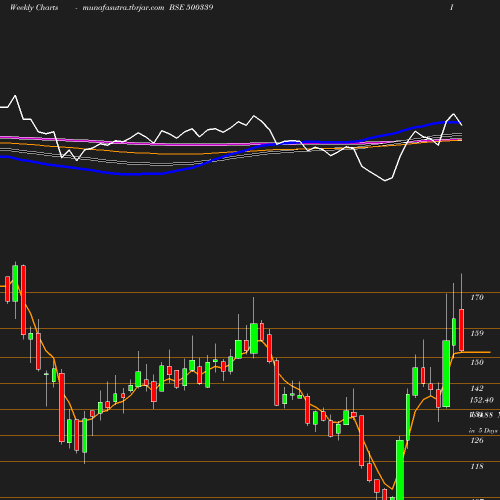500x500 pixels.
Task: Select the 152.40 price value
Action: (x=481, y=400)
